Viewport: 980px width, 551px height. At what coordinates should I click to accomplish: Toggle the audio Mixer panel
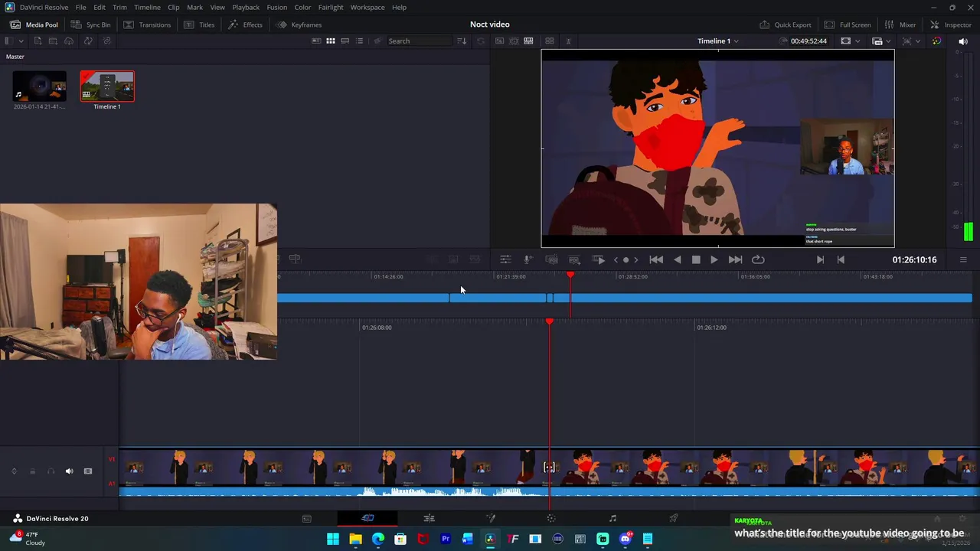(x=900, y=24)
